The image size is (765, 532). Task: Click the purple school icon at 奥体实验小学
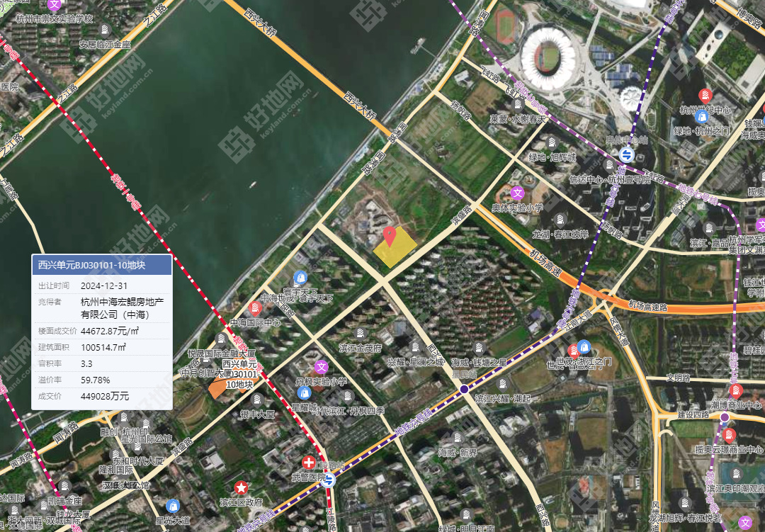[518, 193]
